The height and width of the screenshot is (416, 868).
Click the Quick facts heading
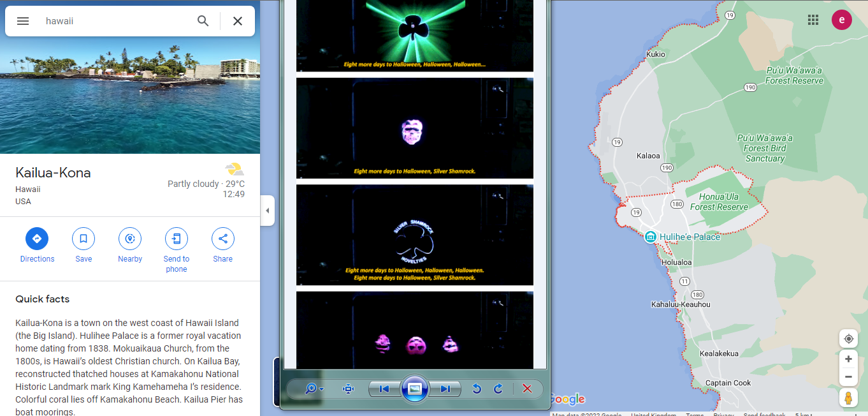coord(43,299)
